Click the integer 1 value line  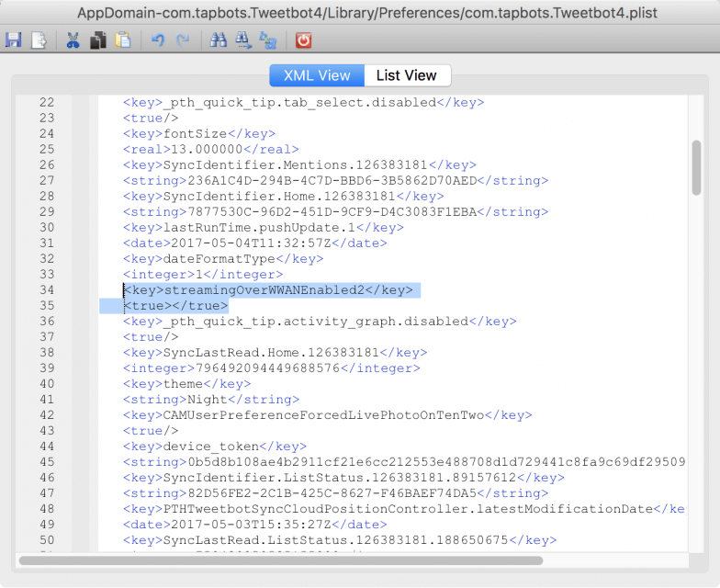[203, 274]
